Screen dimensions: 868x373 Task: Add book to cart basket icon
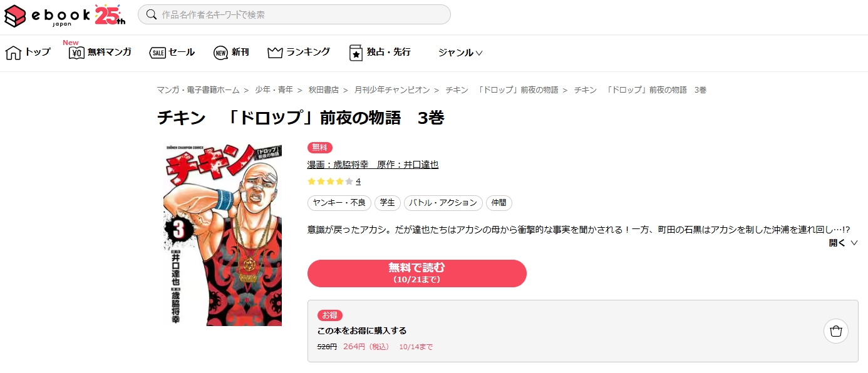click(835, 331)
